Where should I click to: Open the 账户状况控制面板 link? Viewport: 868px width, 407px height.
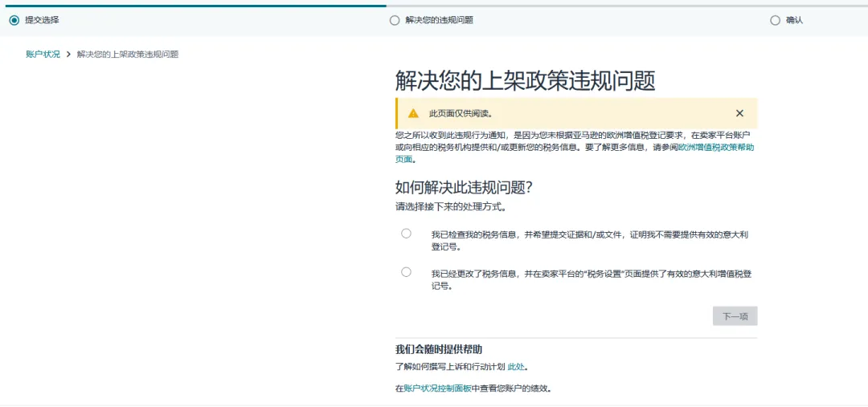click(437, 389)
